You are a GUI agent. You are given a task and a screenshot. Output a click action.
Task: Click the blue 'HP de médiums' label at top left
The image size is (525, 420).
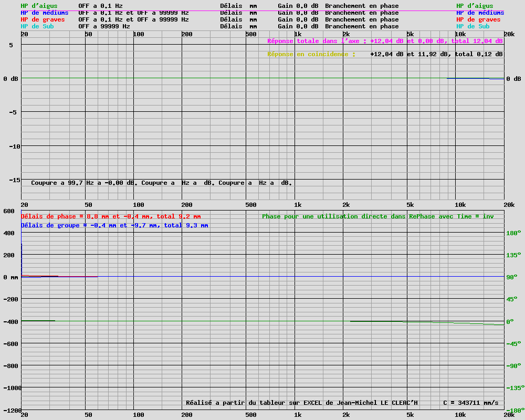pyautogui.click(x=45, y=13)
